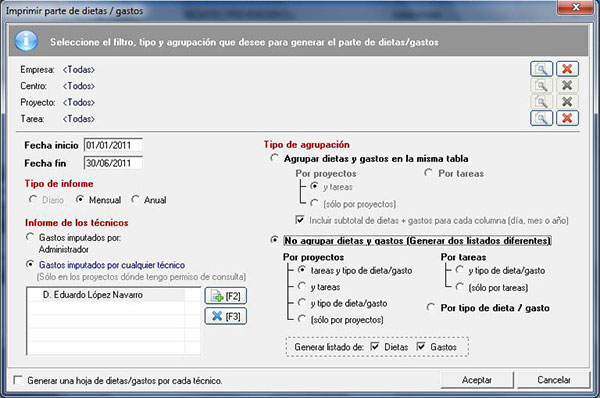This screenshot has height=398, width=600.
Task: Click the Centro <Todos> value
Action: 79,86
